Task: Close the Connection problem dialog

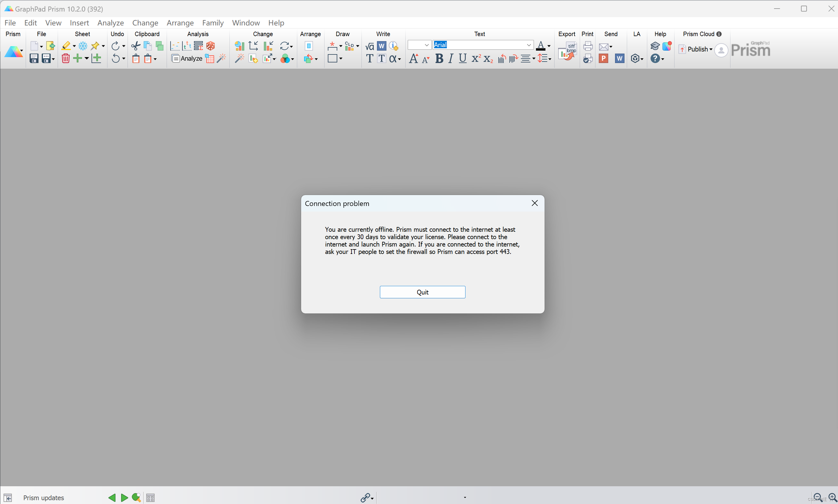Action: 534,203
